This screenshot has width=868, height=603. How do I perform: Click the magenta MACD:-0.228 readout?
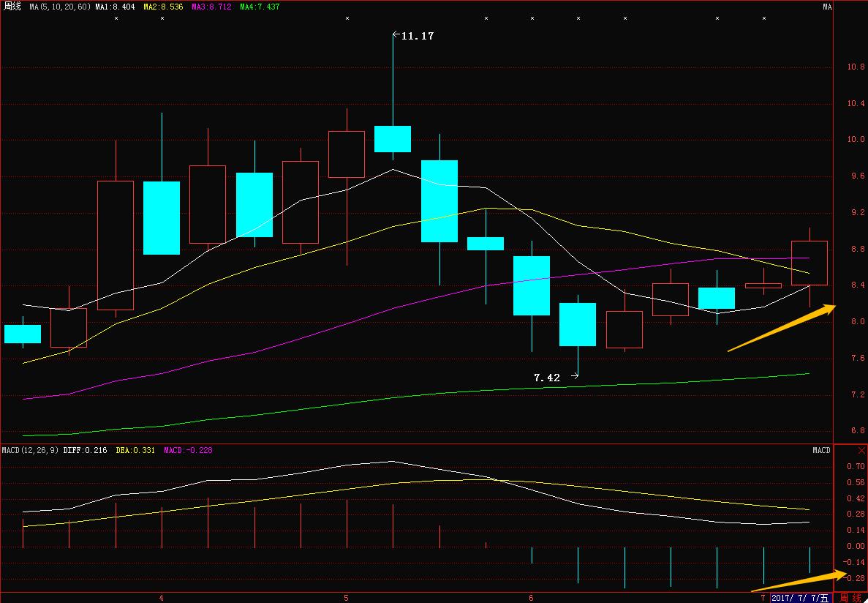[188, 450]
